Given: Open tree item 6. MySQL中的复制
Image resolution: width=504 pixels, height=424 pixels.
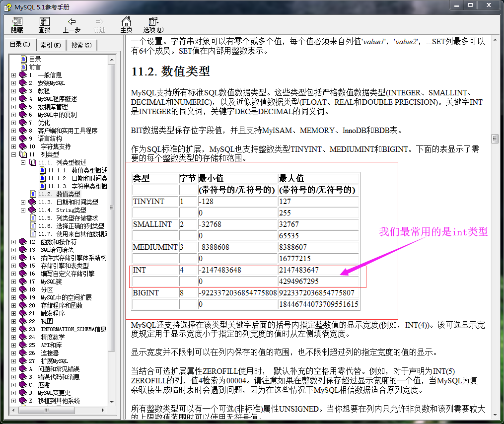Looking at the screenshot, I should pyautogui.click(x=53, y=115).
